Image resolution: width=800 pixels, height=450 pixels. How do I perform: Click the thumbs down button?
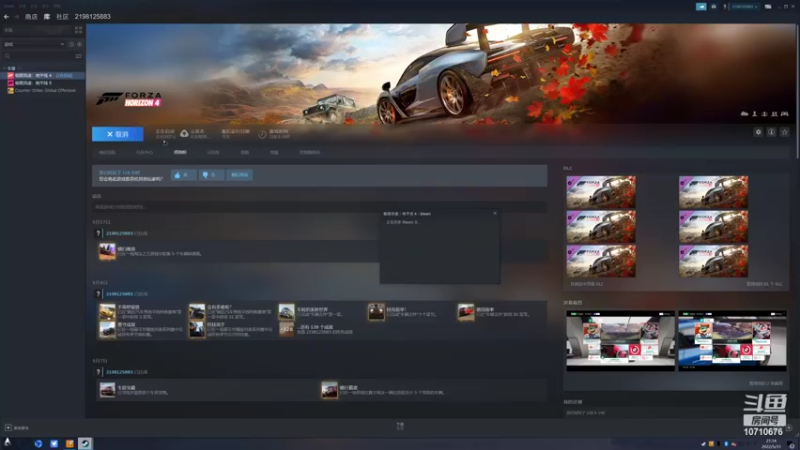(x=211, y=175)
